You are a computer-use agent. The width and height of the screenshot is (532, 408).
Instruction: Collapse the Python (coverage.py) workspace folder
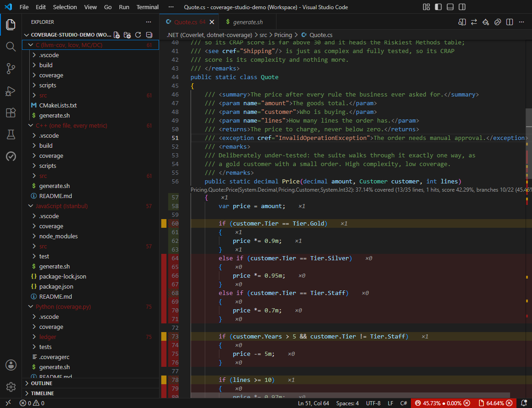pos(90,306)
